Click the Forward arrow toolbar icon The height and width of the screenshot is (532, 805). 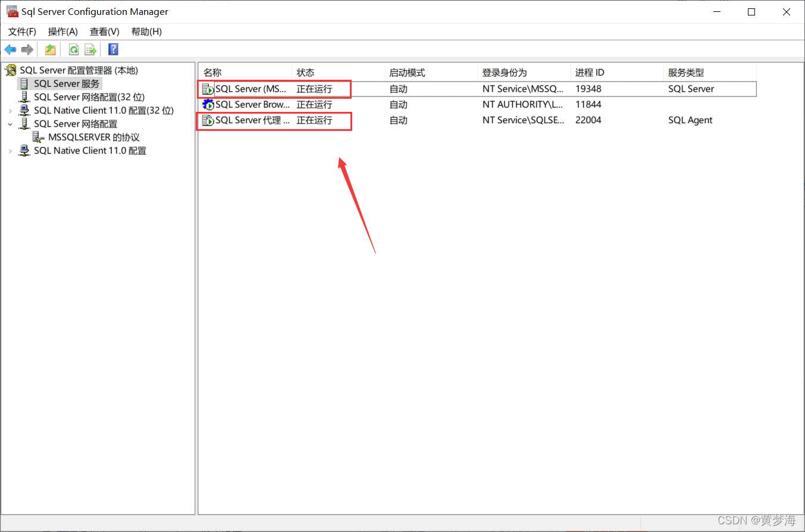coord(27,49)
